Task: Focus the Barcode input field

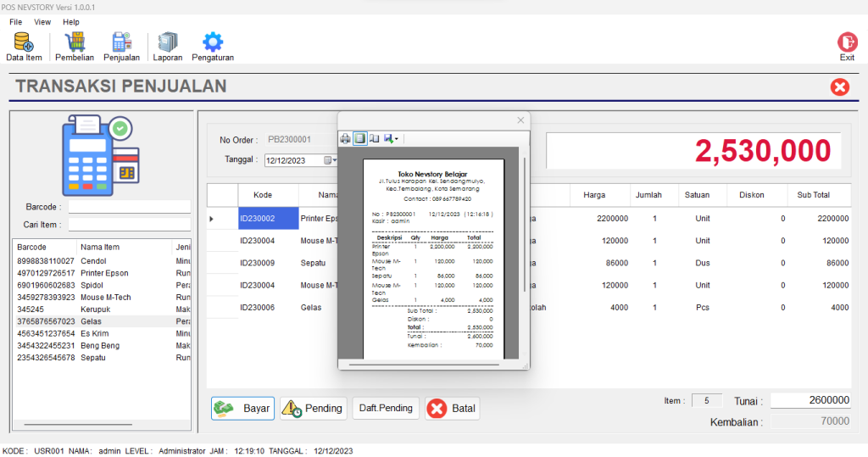Action: [x=130, y=207]
